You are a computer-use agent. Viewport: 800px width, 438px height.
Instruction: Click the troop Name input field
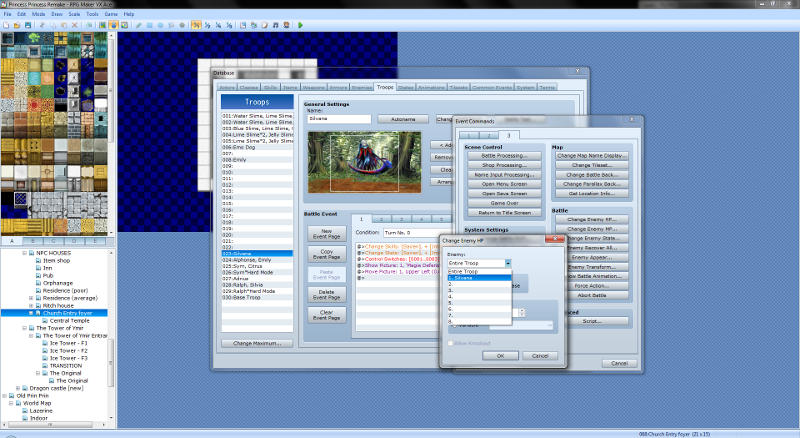click(339, 119)
